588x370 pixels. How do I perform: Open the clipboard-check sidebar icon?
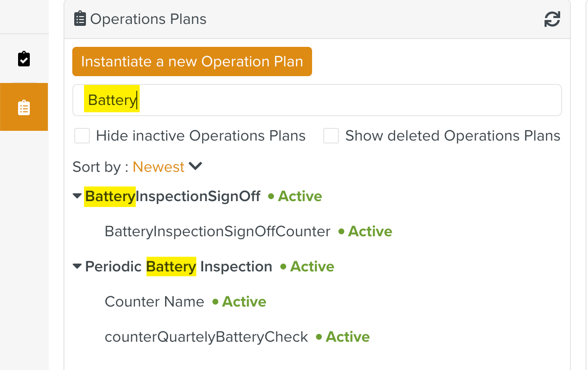(x=24, y=59)
